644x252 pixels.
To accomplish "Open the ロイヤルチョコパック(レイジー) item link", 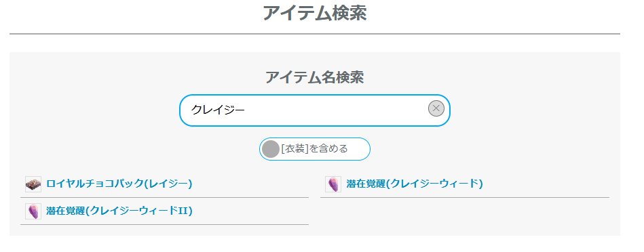I will pyautogui.click(x=119, y=184).
